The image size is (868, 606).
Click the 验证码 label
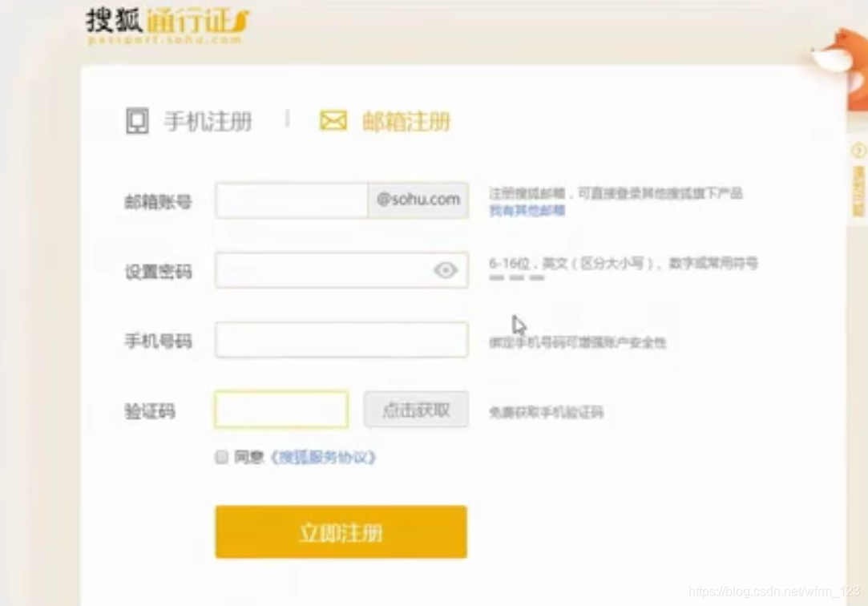point(150,411)
